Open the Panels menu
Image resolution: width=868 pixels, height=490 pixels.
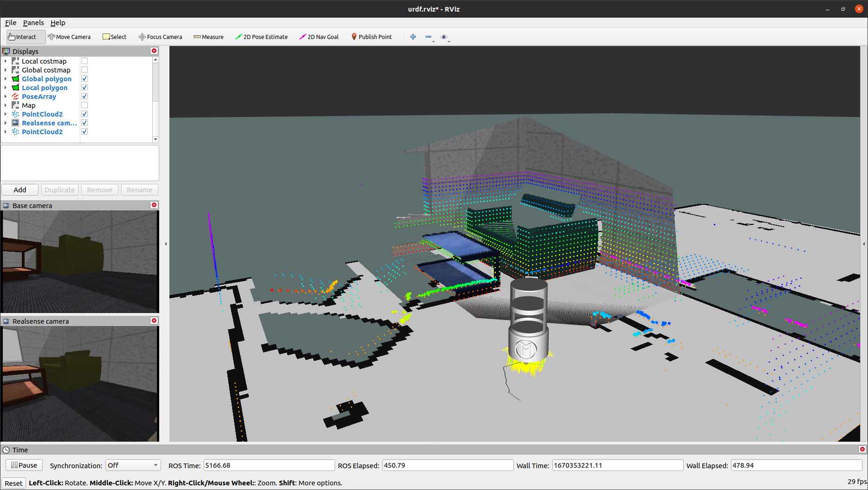pyautogui.click(x=33, y=22)
